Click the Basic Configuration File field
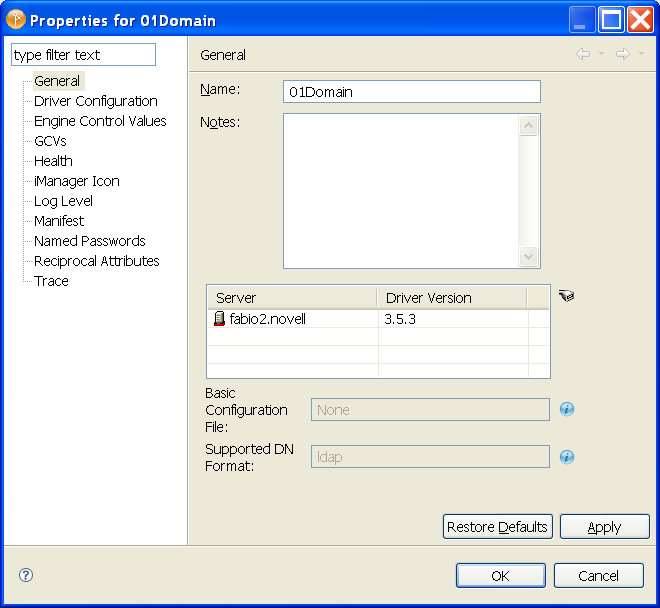The height and width of the screenshot is (608, 660). point(430,409)
